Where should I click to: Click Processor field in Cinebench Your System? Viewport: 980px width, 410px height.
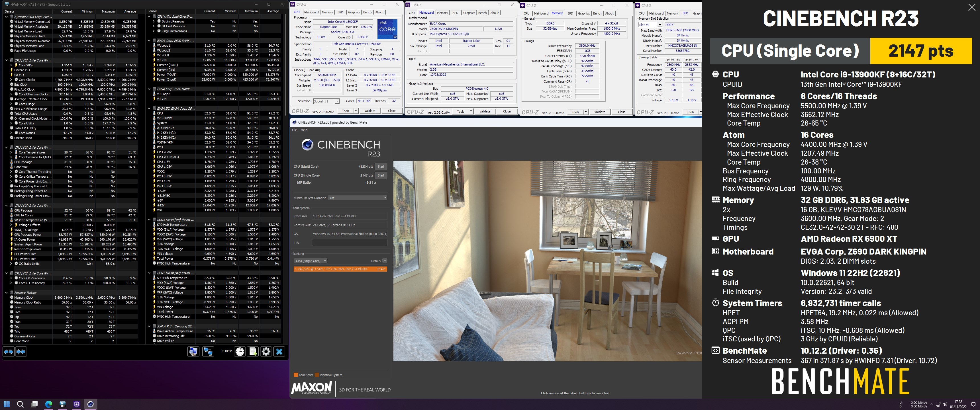[350, 216]
